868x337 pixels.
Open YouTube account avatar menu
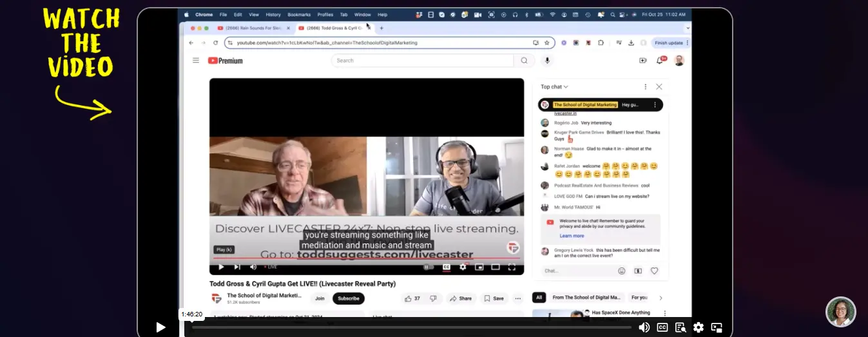coord(679,61)
